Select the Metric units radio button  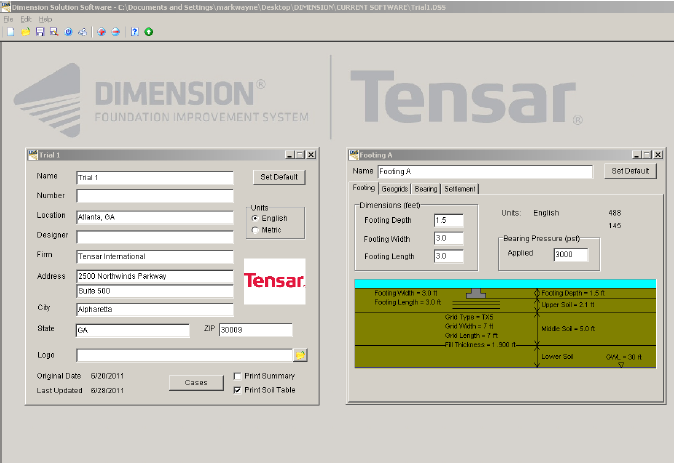pos(254,230)
